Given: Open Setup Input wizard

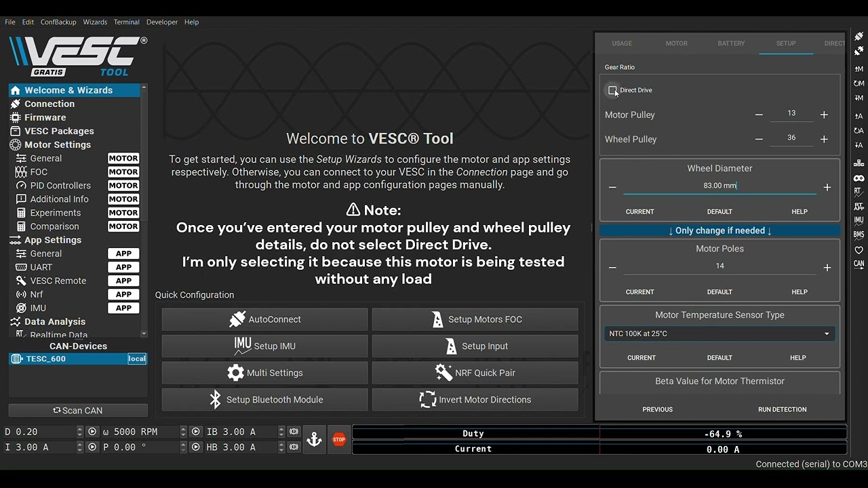Looking at the screenshot, I should (x=475, y=346).
